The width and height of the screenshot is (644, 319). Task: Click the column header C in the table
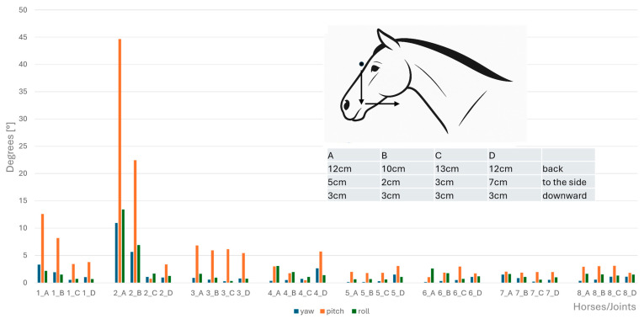point(460,155)
